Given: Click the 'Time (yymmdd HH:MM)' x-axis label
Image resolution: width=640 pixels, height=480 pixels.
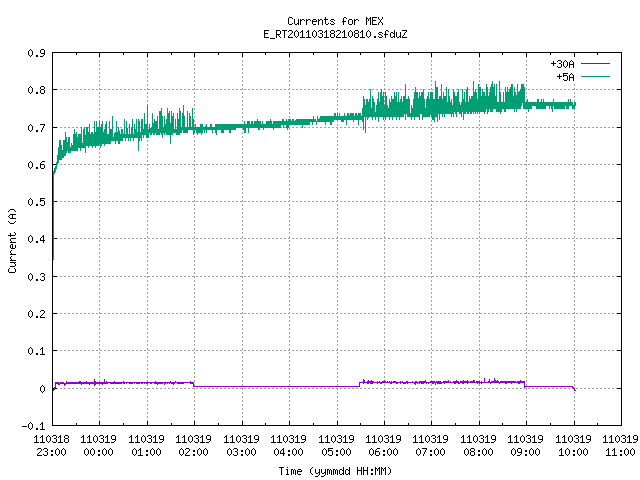Looking at the screenshot, I should (x=335, y=471).
